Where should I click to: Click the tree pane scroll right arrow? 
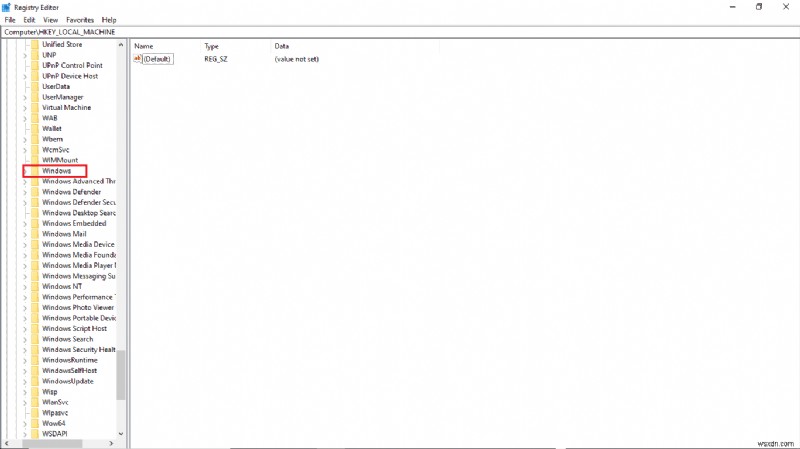[x=111, y=443]
